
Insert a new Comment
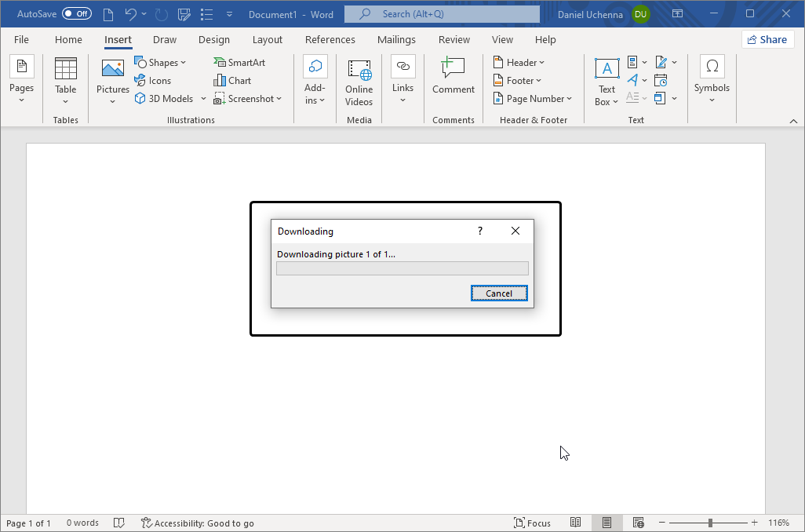coord(453,78)
